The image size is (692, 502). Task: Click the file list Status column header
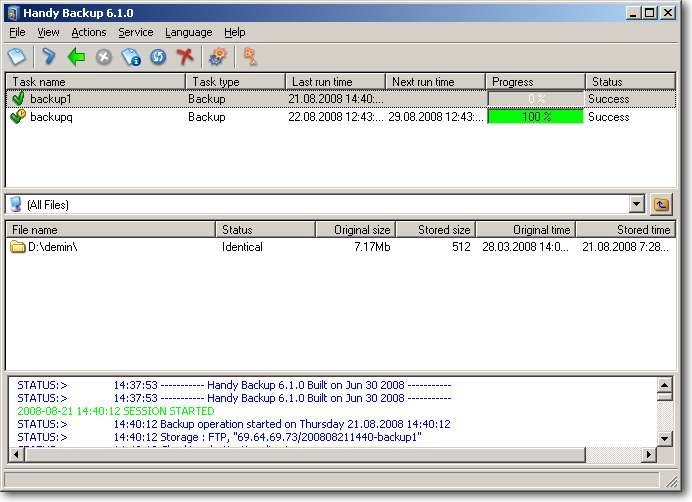[x=266, y=230]
